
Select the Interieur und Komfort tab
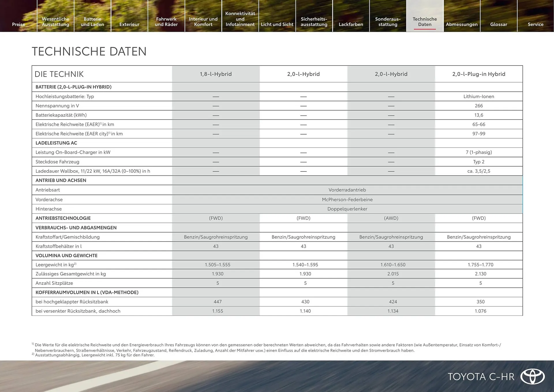coord(203,22)
